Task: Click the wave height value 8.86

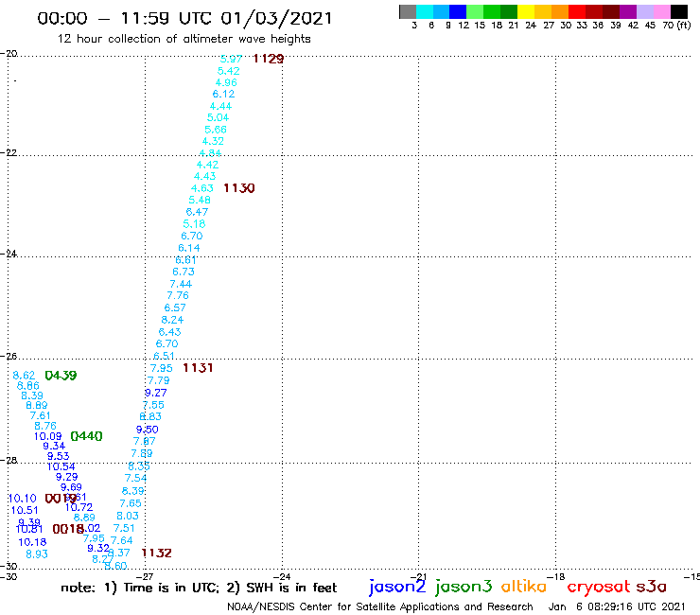Action: click(28, 385)
